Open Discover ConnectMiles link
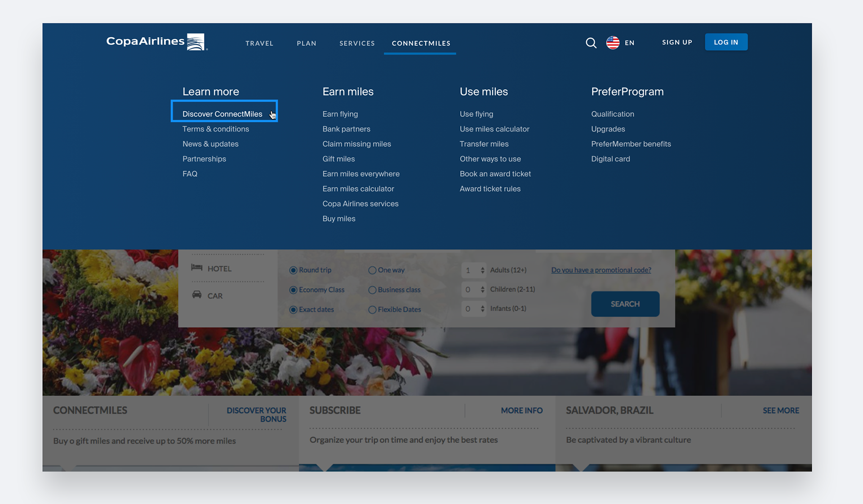Viewport: 863px width, 504px height. tap(222, 114)
